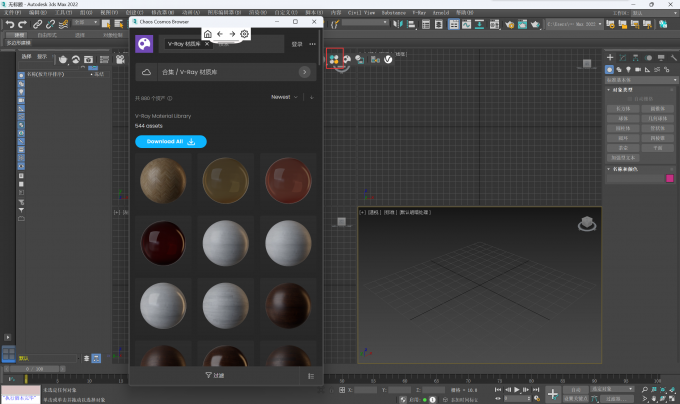The width and height of the screenshot is (680, 404).
Task: Open the three-dot more menu in Cosmos
Action: click(x=312, y=44)
